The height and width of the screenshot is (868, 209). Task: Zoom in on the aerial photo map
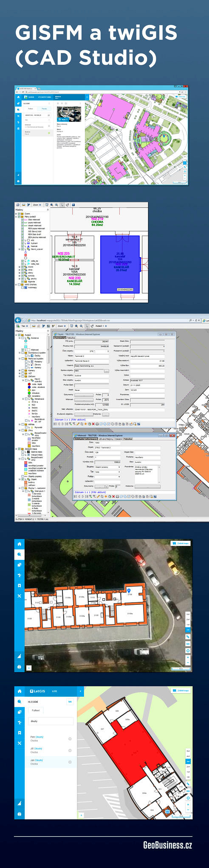[x=188, y=657]
